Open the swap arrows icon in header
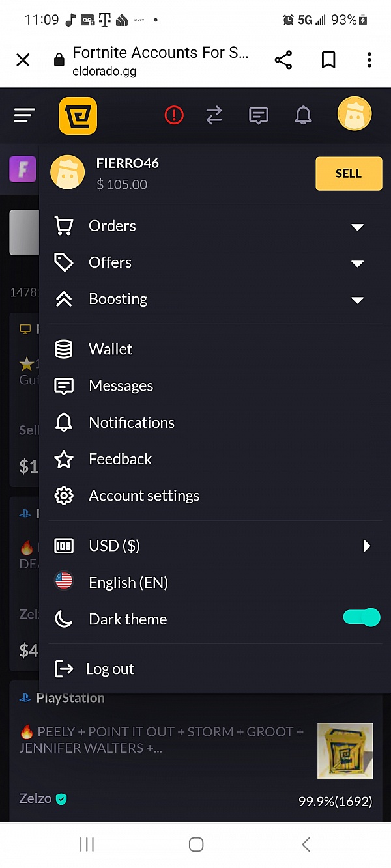 214,116
